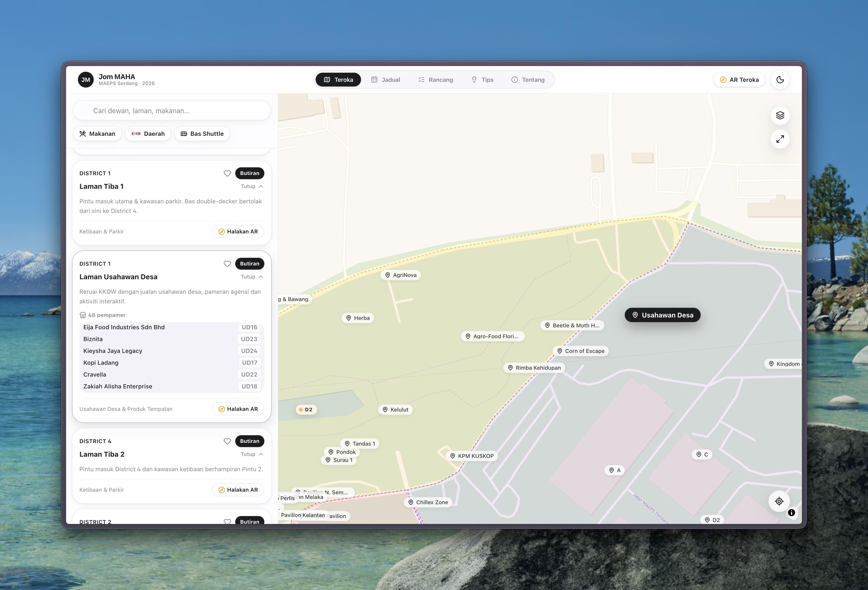Select the KPM KUSKOP map marker

[x=472, y=456]
